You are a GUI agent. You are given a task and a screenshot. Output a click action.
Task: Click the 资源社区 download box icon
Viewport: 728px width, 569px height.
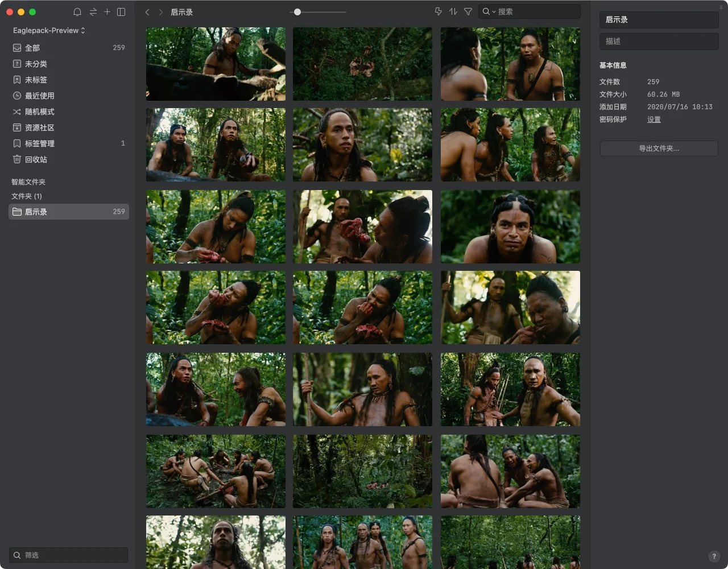pos(17,127)
